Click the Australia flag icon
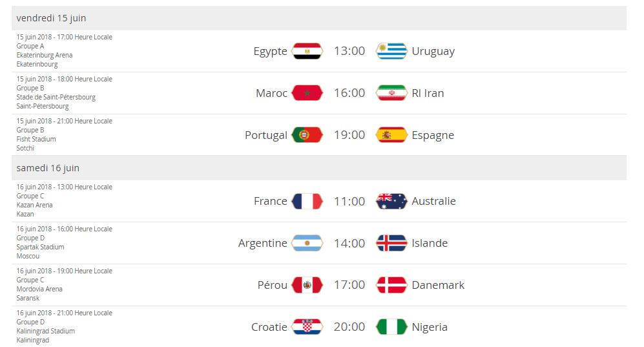Viewport: 644px width, 347px height. [x=391, y=201]
